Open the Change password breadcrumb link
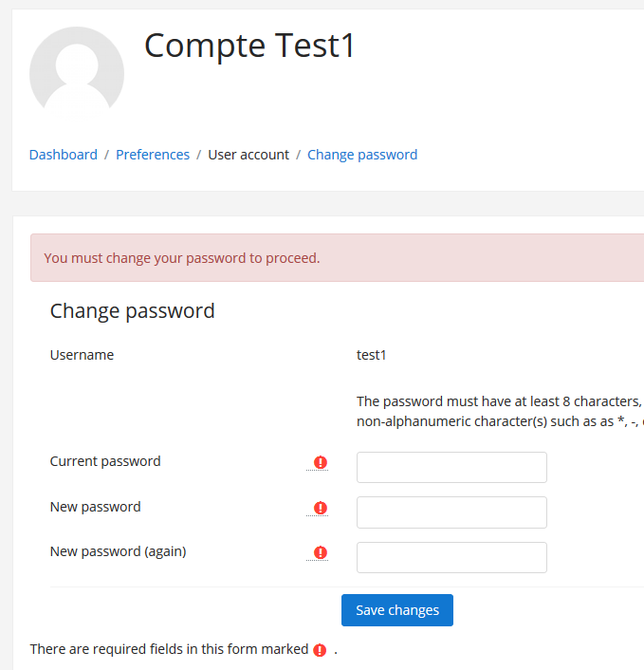644x670 pixels. coord(362,155)
